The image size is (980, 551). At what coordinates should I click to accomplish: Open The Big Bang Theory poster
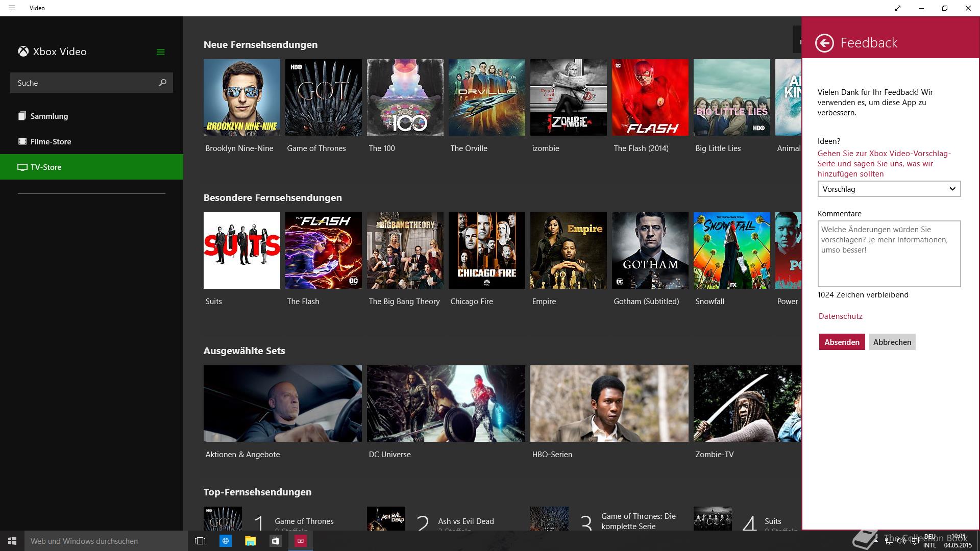point(405,251)
